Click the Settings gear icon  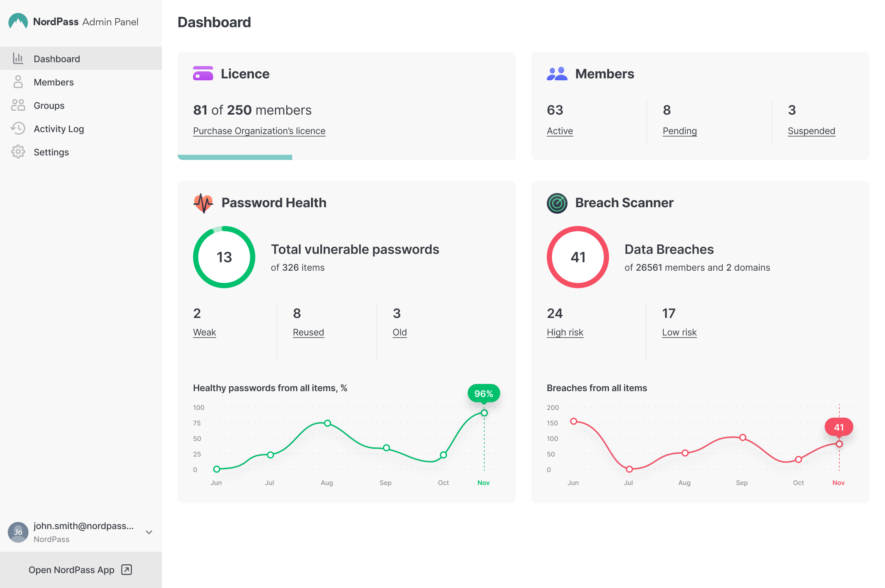[x=17, y=152]
